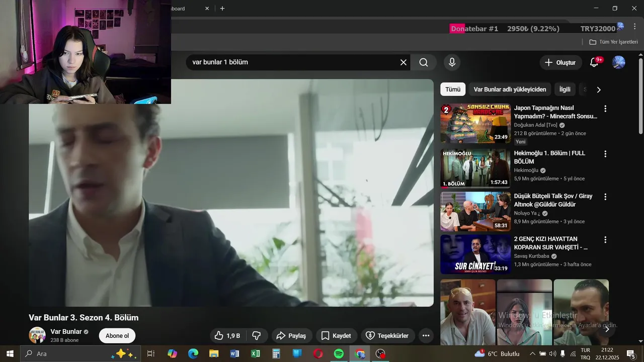Click the Noluyo Ya ¿ channel name
Viewport: 644px width, 362px height.
[527, 213]
